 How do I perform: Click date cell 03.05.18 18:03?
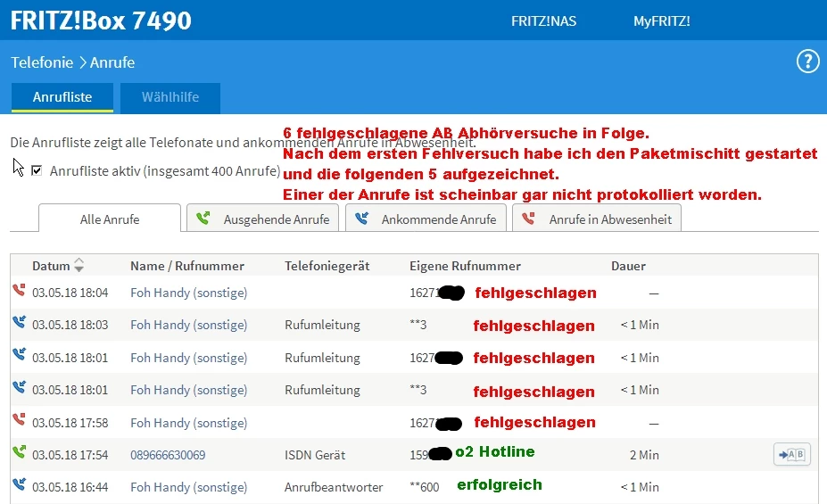pos(70,325)
